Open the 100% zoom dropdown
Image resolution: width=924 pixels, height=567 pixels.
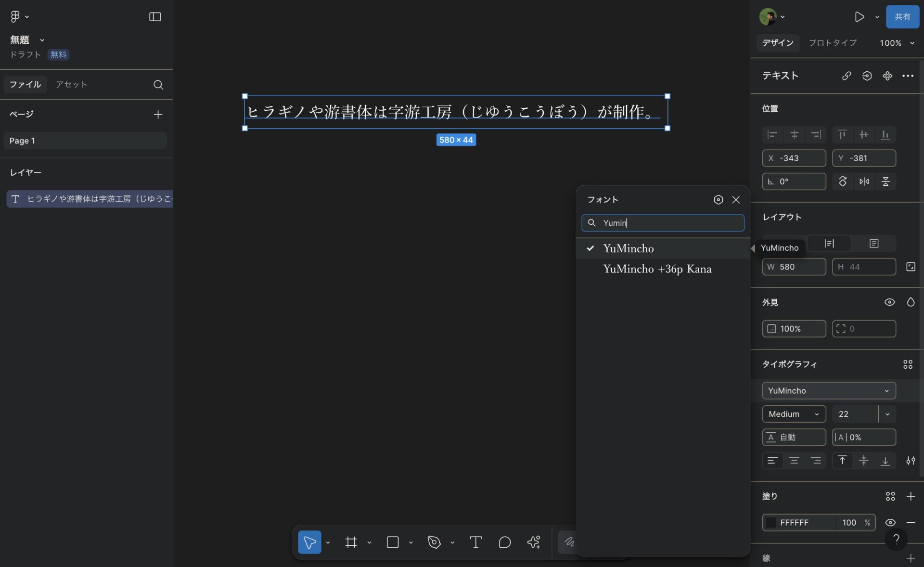[x=897, y=43]
